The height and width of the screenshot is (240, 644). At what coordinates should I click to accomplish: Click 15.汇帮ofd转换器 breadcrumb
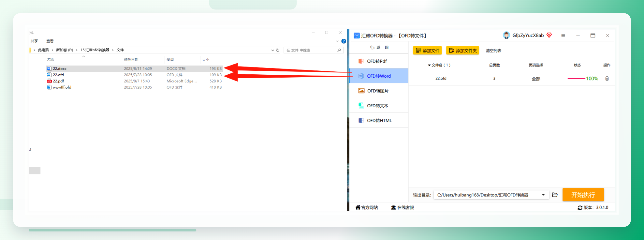[95, 50]
